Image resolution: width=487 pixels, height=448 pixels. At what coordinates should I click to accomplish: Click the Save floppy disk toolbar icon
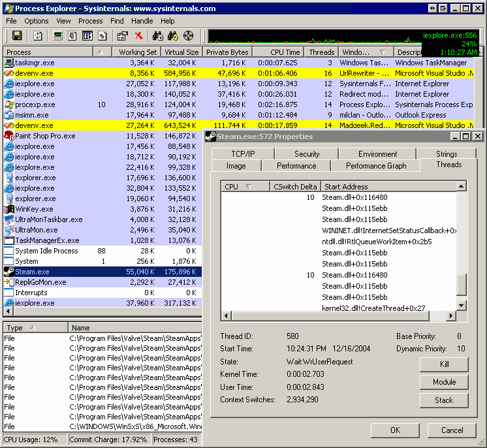17,36
